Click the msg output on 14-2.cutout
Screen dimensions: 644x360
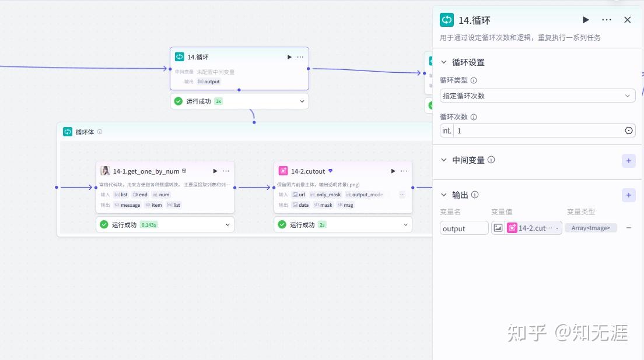345,205
